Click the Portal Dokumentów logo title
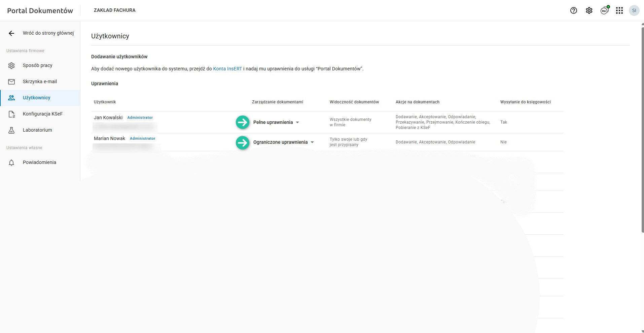The width and height of the screenshot is (644, 333). pyautogui.click(x=40, y=10)
